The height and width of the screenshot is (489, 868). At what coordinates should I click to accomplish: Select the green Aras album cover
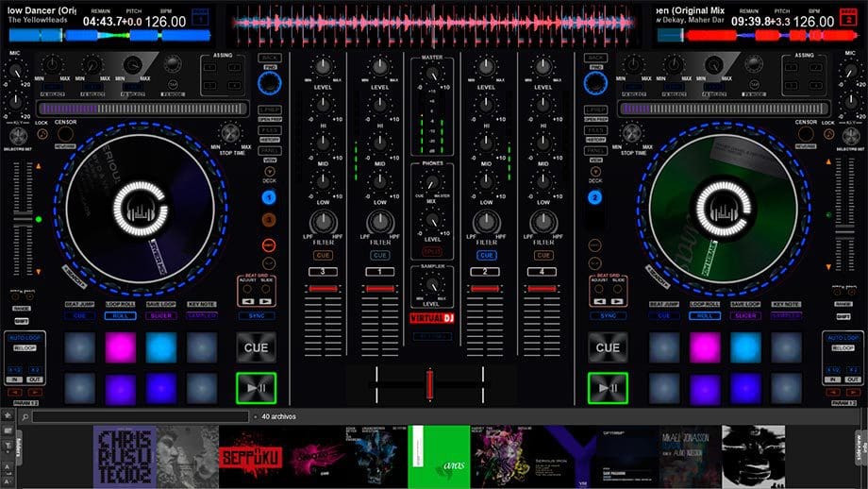[x=439, y=457]
